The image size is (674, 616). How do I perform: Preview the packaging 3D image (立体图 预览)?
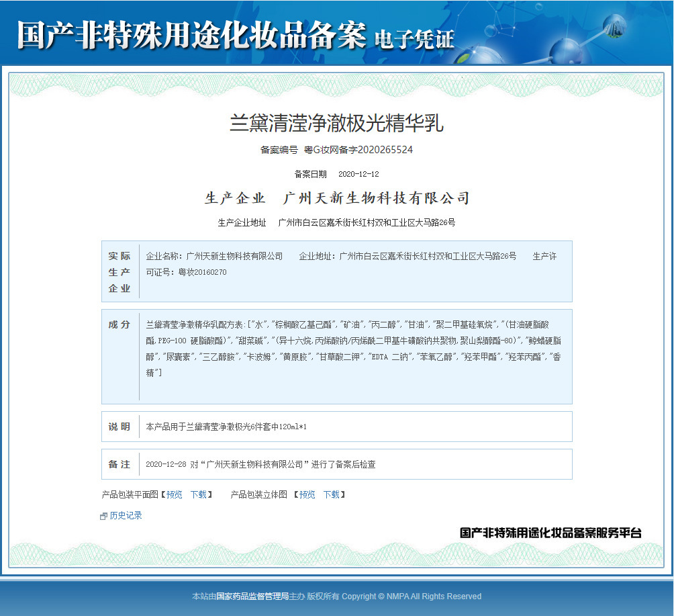(x=307, y=494)
